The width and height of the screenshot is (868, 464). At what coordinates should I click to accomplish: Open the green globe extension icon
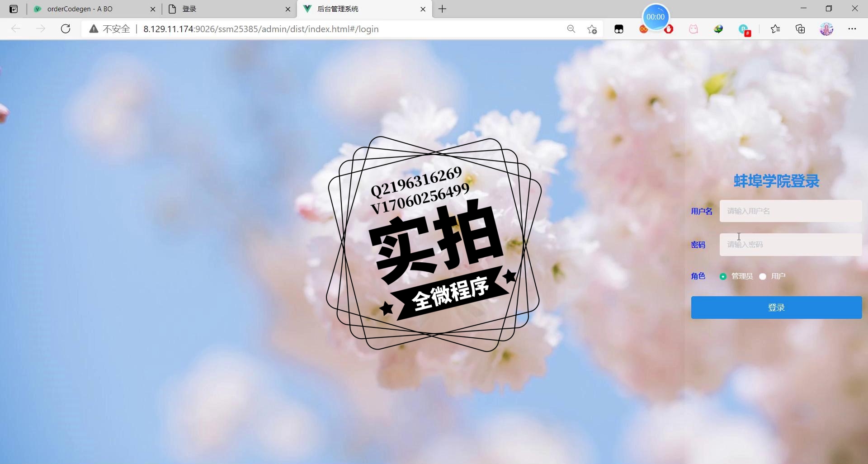[718, 29]
